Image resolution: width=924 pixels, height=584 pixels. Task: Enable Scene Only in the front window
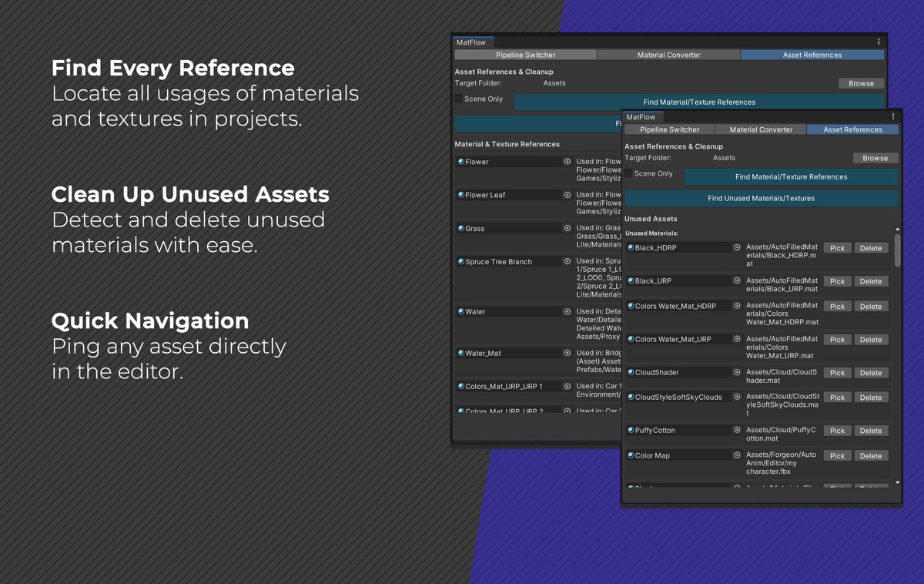628,174
